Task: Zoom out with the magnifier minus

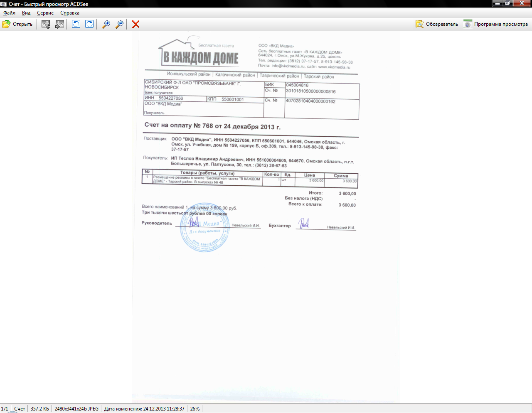Action: pos(119,24)
